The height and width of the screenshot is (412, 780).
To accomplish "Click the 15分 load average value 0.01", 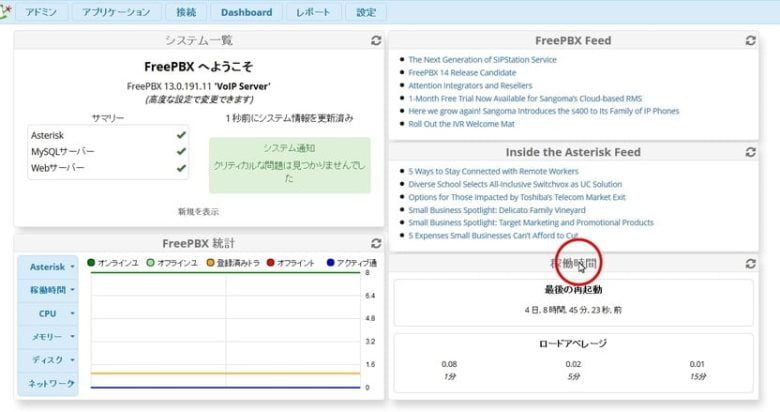I will 697,364.
